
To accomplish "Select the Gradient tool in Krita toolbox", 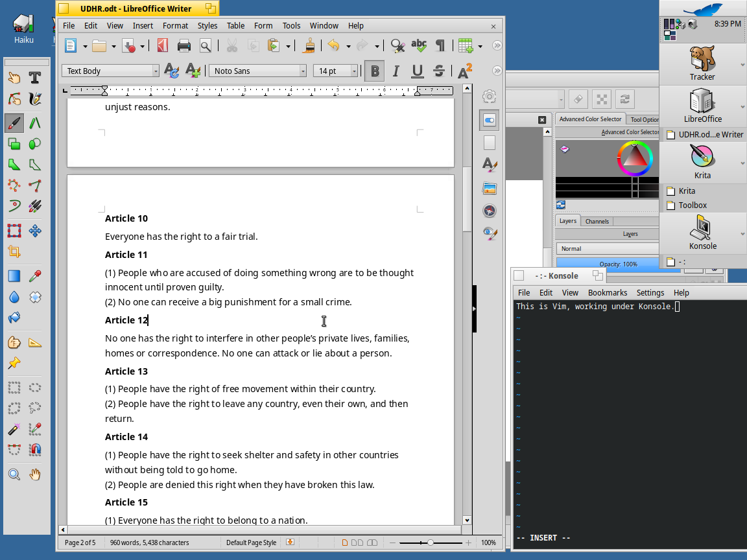I will tap(14, 276).
